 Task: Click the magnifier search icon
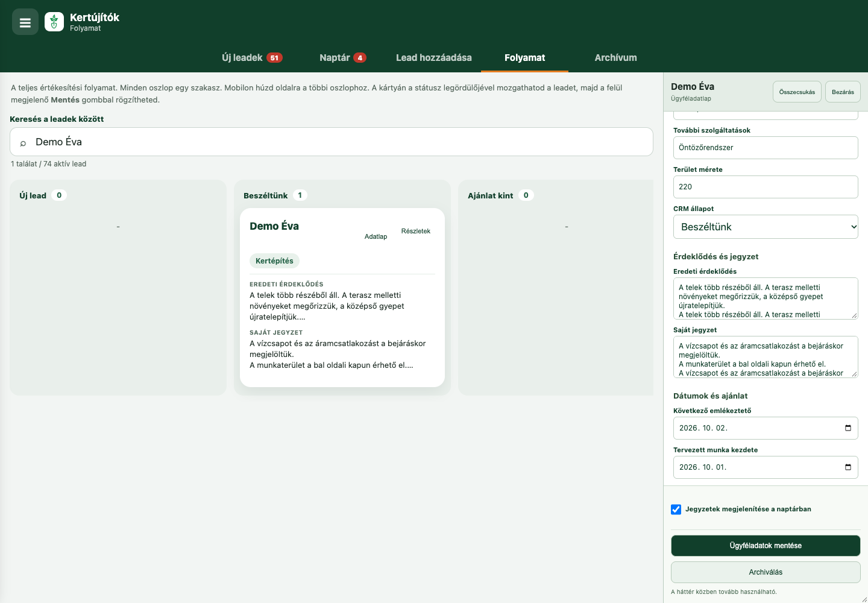(23, 142)
